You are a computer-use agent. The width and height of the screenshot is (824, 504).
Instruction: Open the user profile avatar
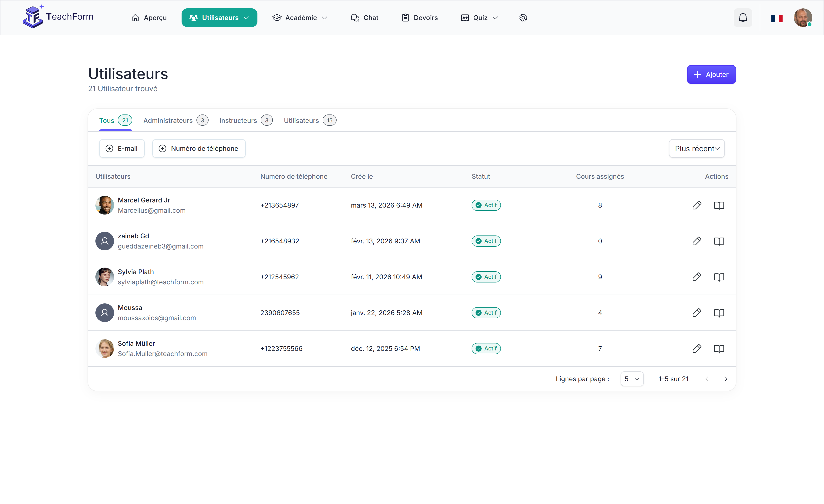point(802,18)
